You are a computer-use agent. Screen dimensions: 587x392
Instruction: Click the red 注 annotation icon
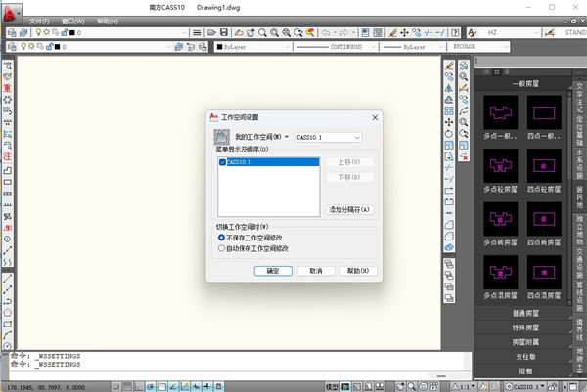(7, 156)
